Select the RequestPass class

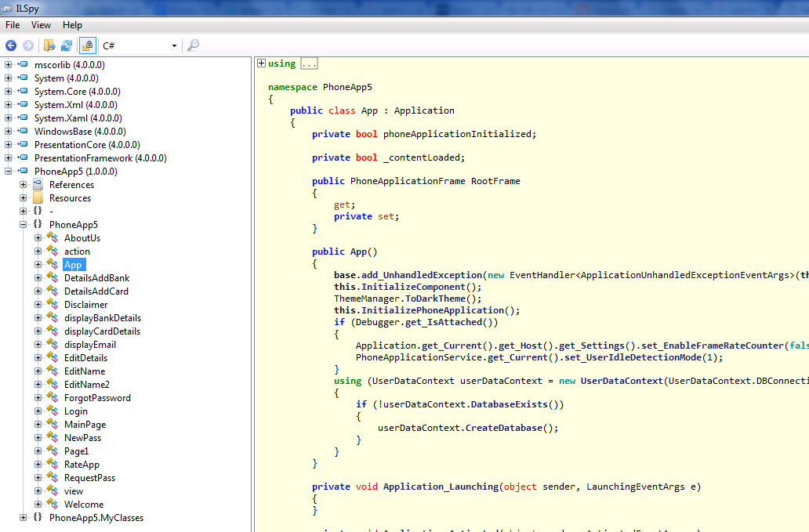pyautogui.click(x=90, y=478)
